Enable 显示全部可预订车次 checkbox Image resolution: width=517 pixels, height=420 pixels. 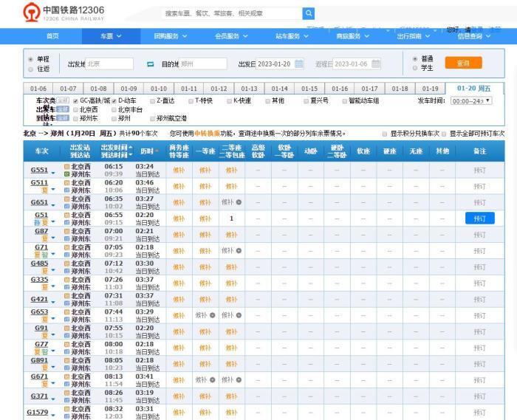coord(445,134)
